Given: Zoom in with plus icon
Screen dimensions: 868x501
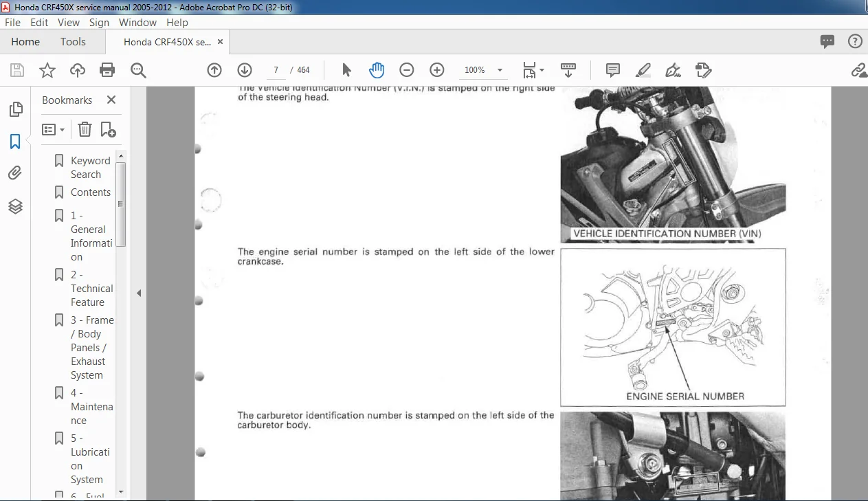Looking at the screenshot, I should pos(437,70).
